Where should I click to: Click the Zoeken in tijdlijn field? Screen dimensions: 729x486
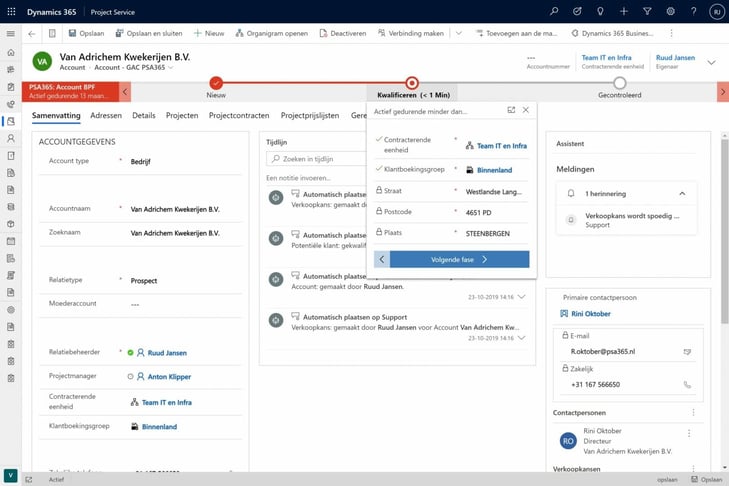tap(317, 159)
